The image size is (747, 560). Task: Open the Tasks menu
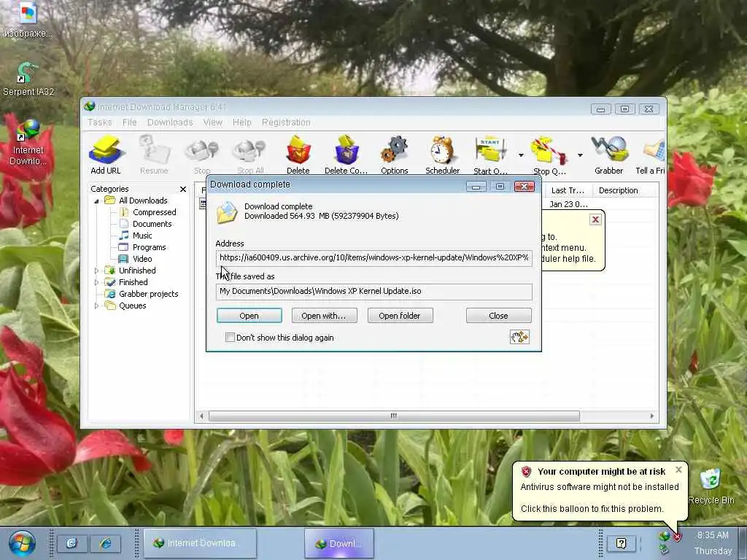(99, 122)
